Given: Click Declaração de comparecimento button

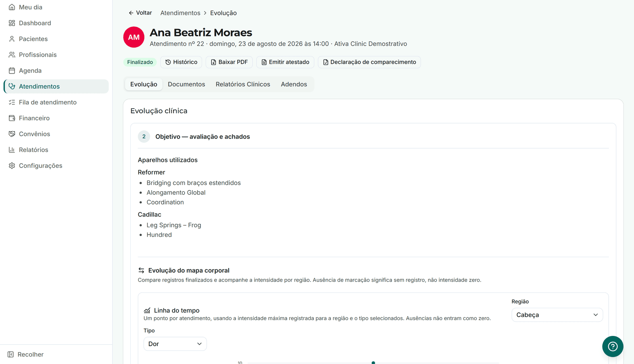Looking at the screenshot, I should [369, 62].
